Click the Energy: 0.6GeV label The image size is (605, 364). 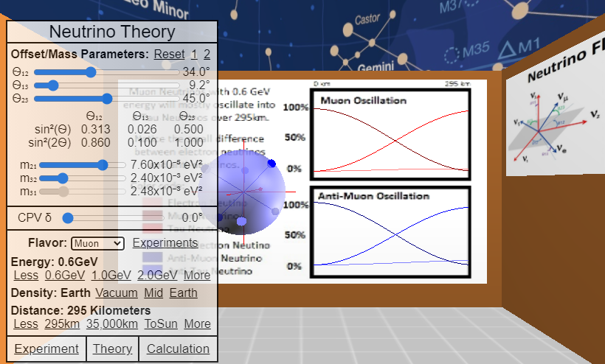[x=55, y=262]
